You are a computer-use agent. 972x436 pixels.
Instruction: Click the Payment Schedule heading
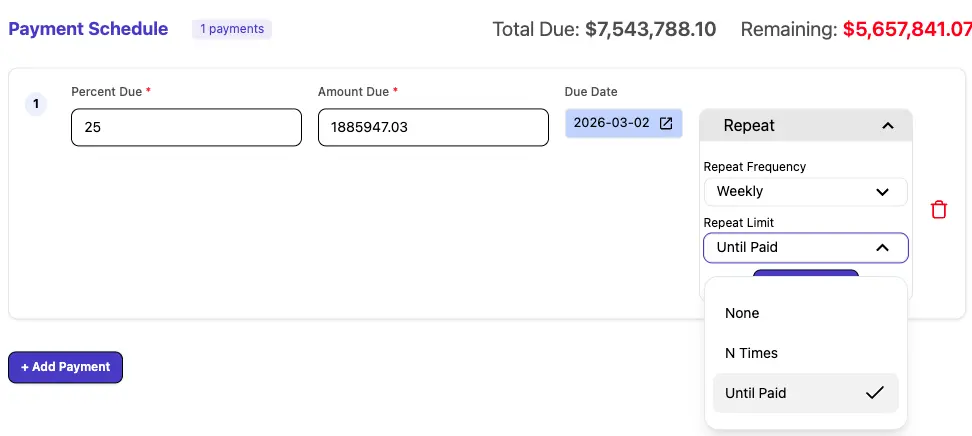88,29
